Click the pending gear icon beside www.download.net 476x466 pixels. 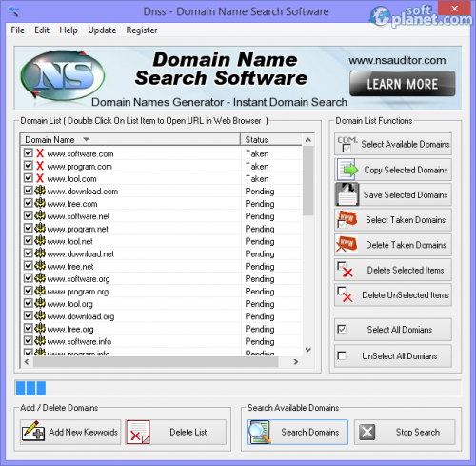(x=40, y=253)
